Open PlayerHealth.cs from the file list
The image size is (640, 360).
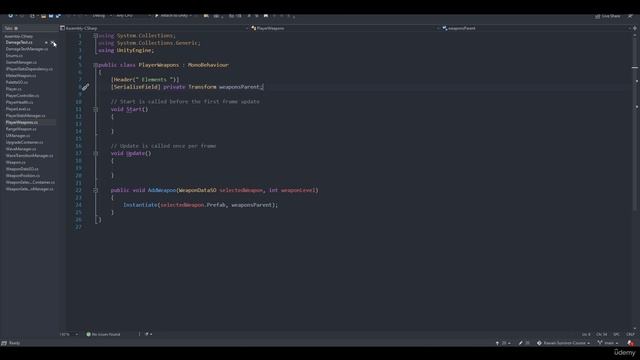[20, 102]
